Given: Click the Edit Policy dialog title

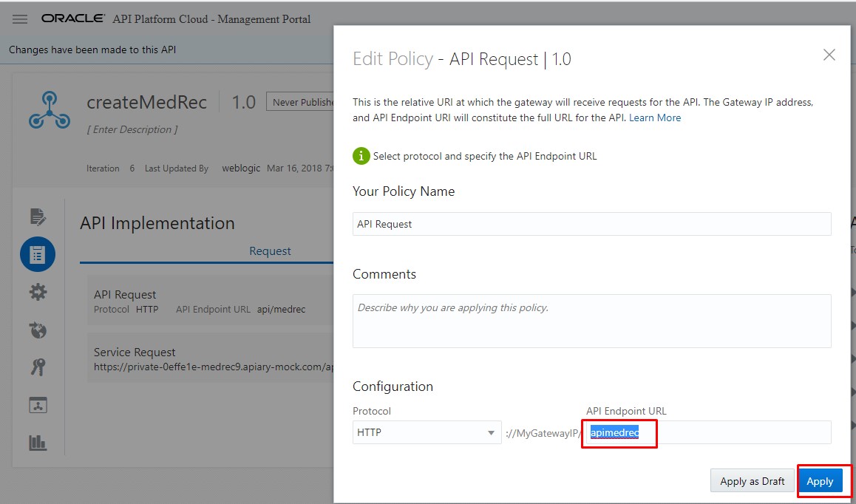Looking at the screenshot, I should [462, 58].
